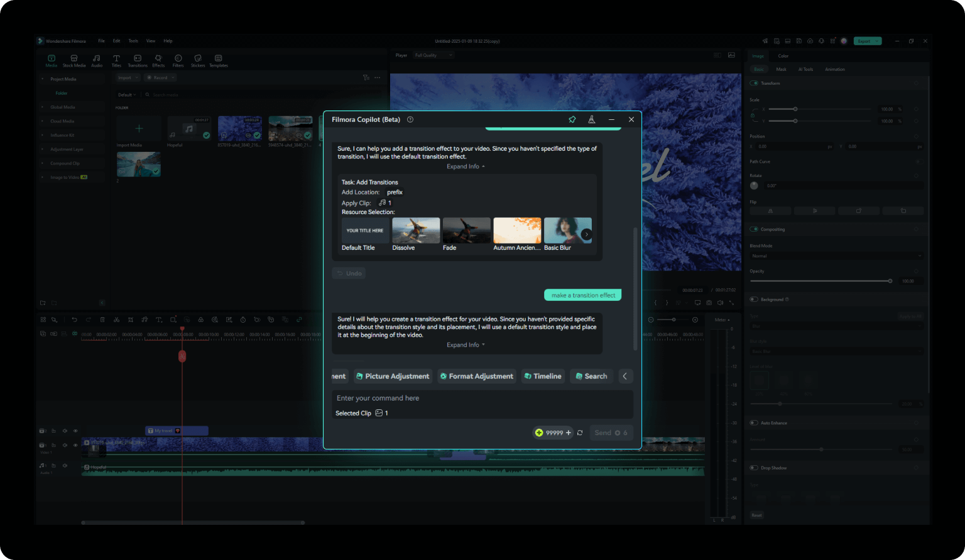Image resolution: width=965 pixels, height=560 pixels.
Task: Toggle the Compositing switch
Action: [754, 229]
